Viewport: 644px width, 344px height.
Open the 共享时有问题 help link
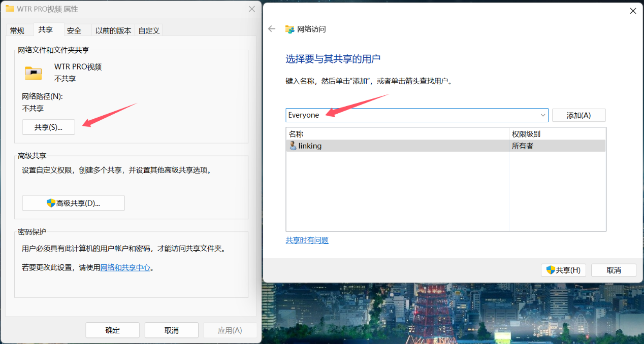pos(307,240)
